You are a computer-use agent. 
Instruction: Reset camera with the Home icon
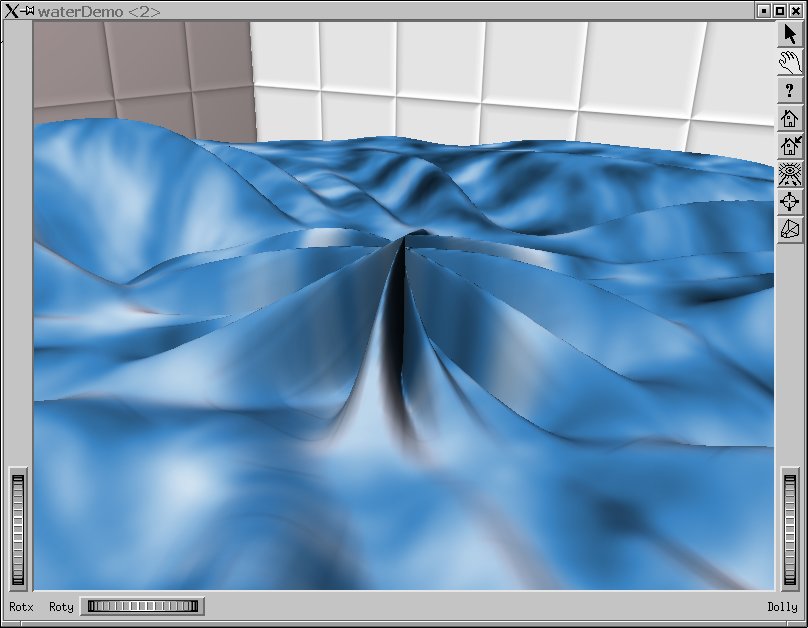coord(789,118)
